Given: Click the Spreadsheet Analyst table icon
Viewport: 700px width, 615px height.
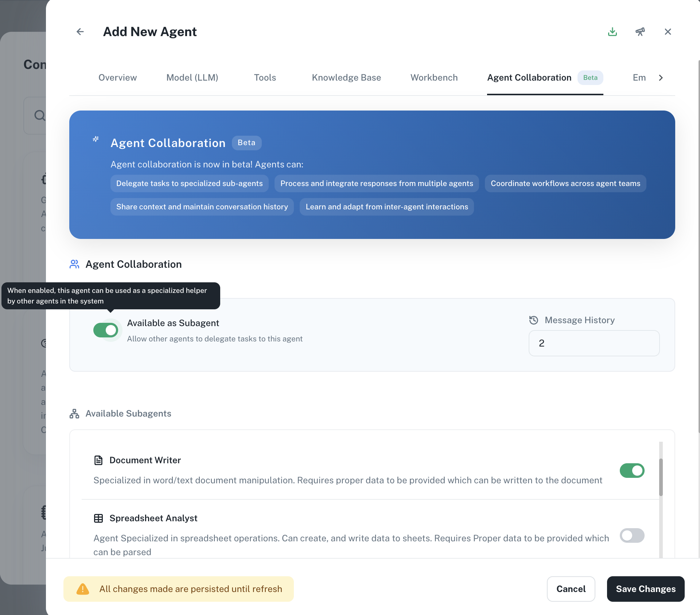Looking at the screenshot, I should click(x=98, y=518).
